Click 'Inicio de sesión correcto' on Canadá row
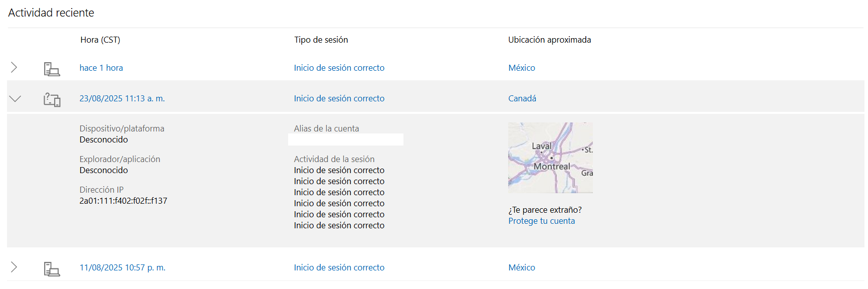Viewport: 868px width, 289px height. 339,98
